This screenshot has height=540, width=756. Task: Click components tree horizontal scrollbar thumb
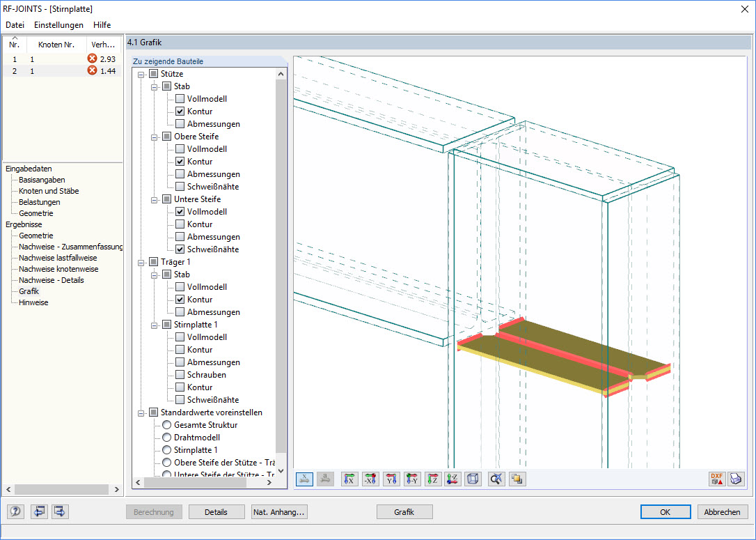196,483
